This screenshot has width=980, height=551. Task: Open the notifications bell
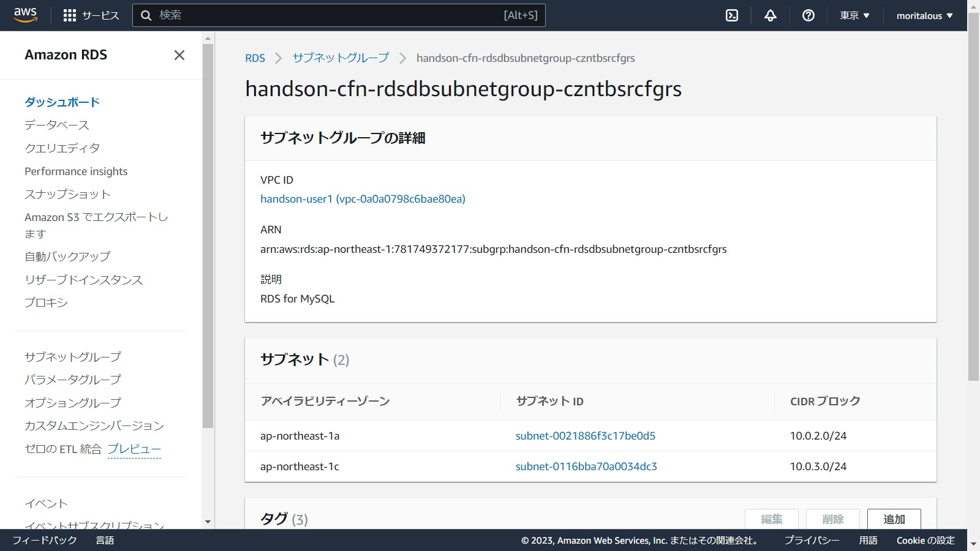click(x=771, y=15)
